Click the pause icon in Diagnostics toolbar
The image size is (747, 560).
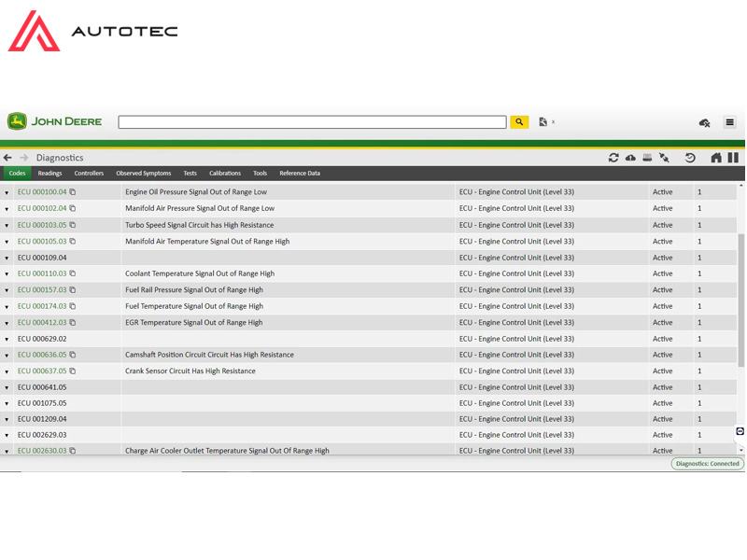[733, 158]
